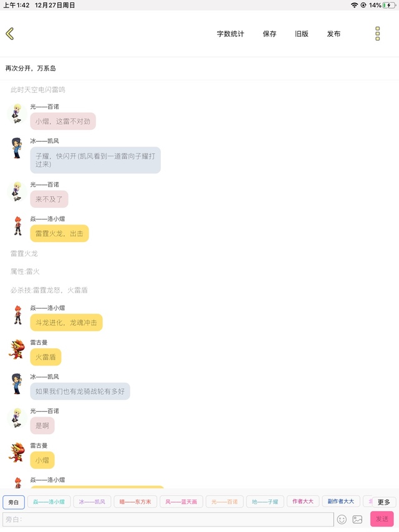Tap the yellow 斗龙进化，龙魂冲击 bubble
This screenshot has height=532, width=399.
(66, 322)
